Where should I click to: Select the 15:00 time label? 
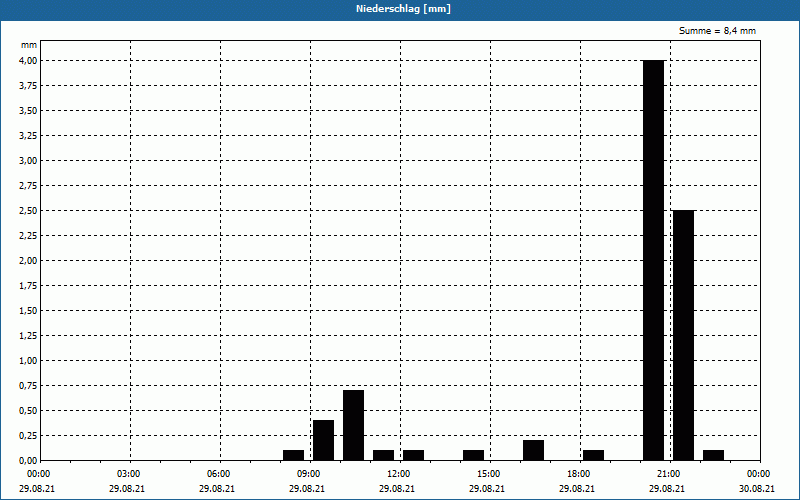pyautogui.click(x=489, y=474)
